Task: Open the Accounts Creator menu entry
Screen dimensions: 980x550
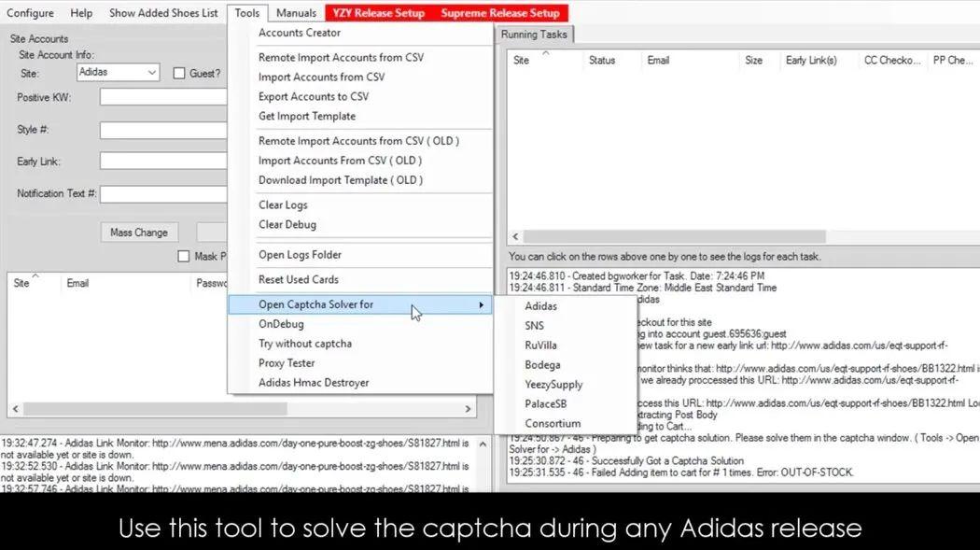Action: (x=300, y=33)
